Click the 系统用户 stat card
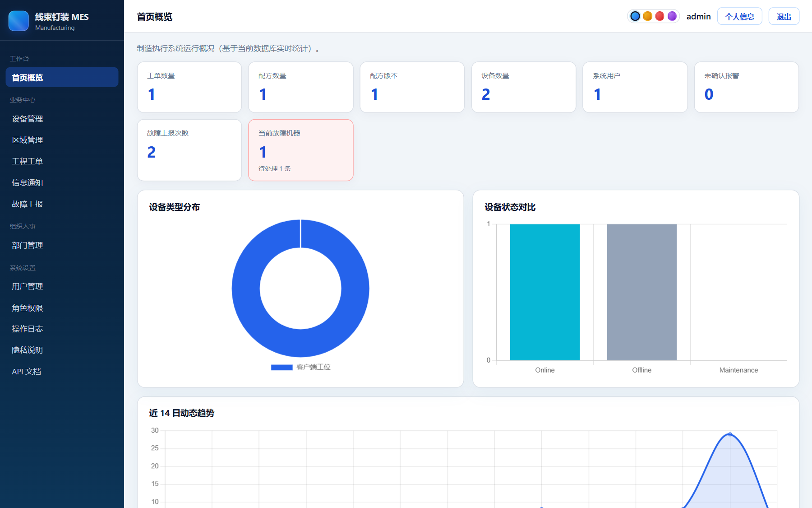Viewport: 812px width, 508px height. click(635, 87)
